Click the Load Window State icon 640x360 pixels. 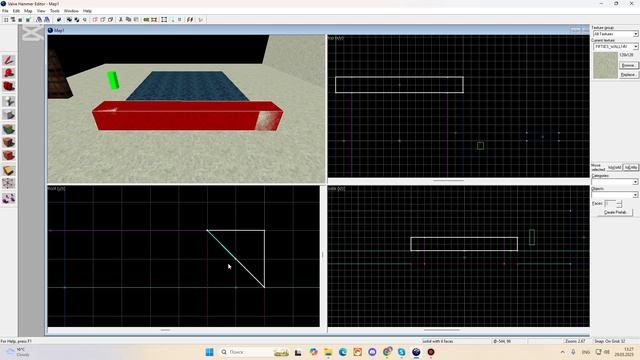coord(39,20)
